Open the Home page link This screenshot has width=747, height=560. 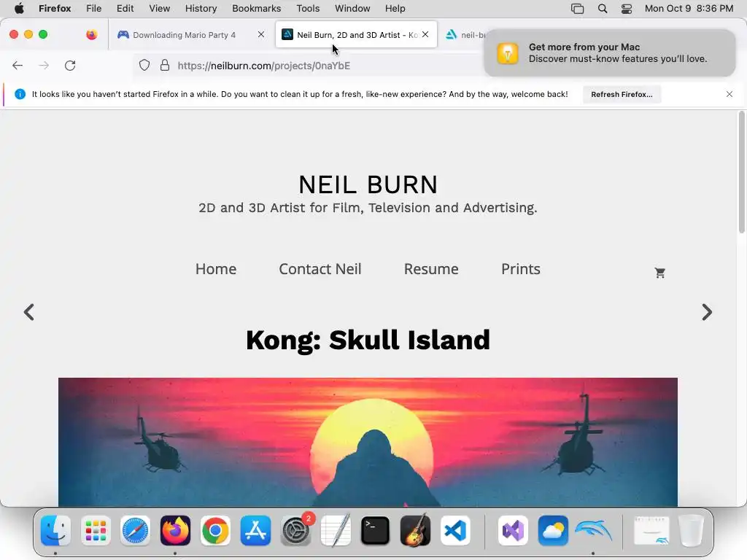216,269
